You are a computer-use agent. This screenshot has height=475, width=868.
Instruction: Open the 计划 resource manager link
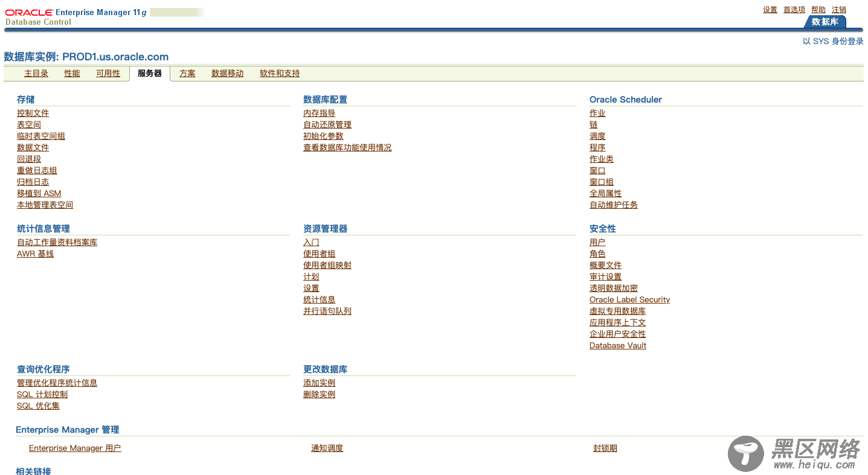click(x=311, y=277)
